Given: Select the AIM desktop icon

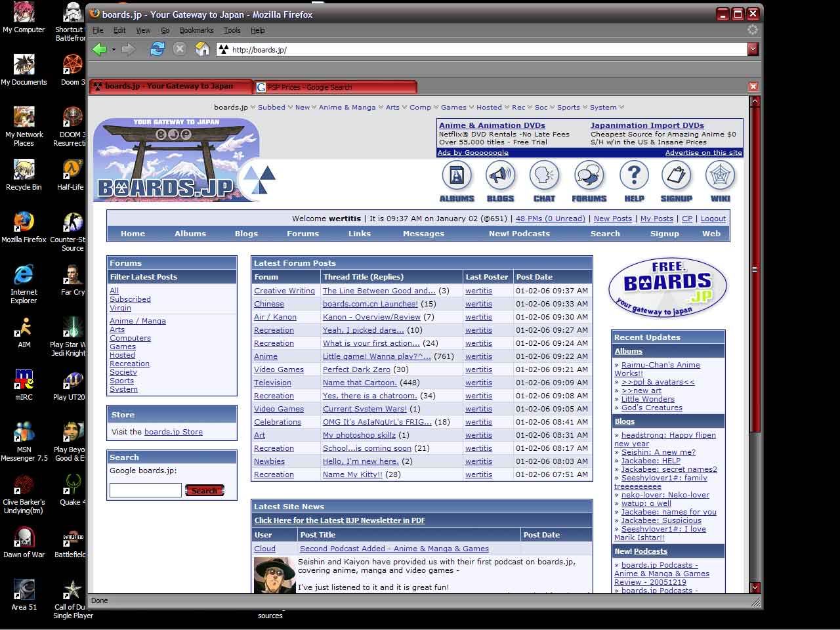Looking at the screenshot, I should pos(24,333).
